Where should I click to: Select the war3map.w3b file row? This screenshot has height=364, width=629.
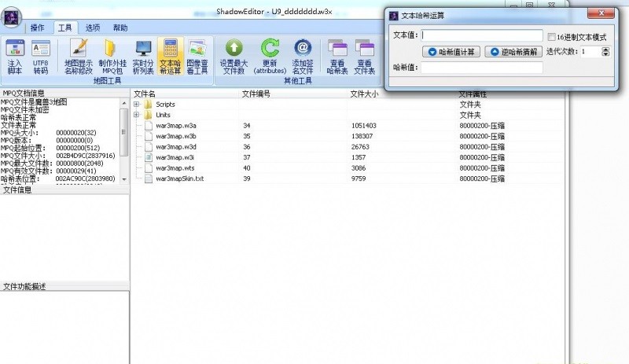pyautogui.click(x=348, y=137)
